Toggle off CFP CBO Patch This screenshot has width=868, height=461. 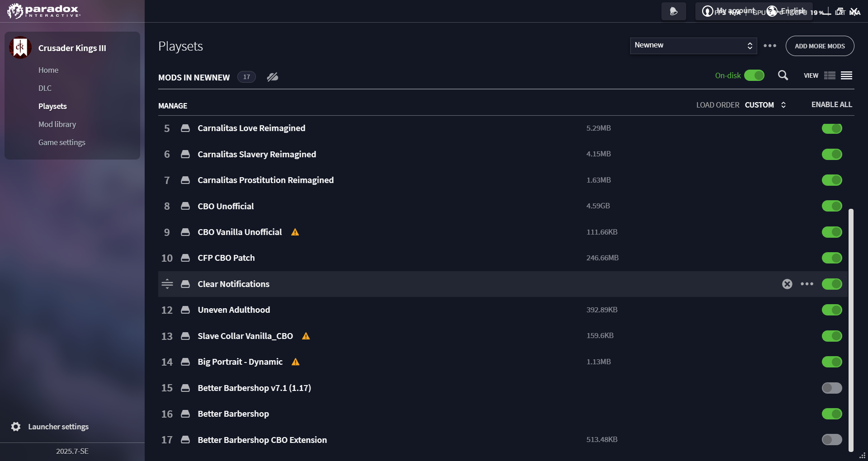832,258
